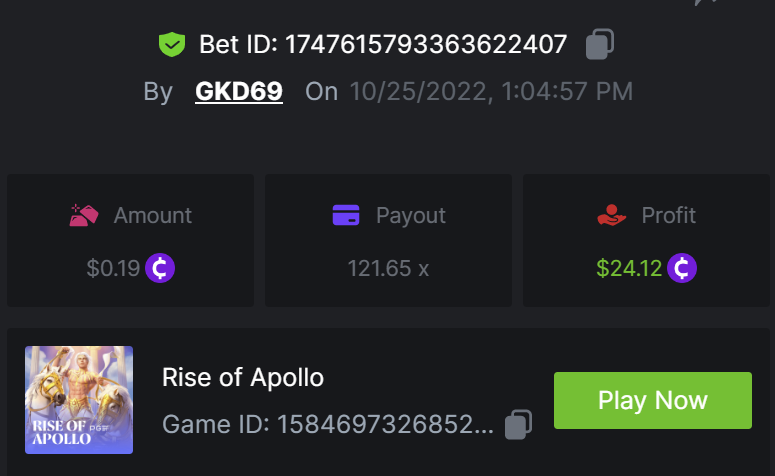Click the bet date and time
This screenshot has width=775, height=476.
(x=491, y=92)
